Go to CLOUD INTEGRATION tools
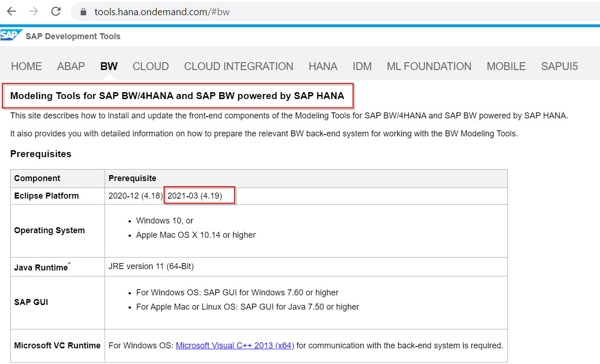 tap(238, 66)
